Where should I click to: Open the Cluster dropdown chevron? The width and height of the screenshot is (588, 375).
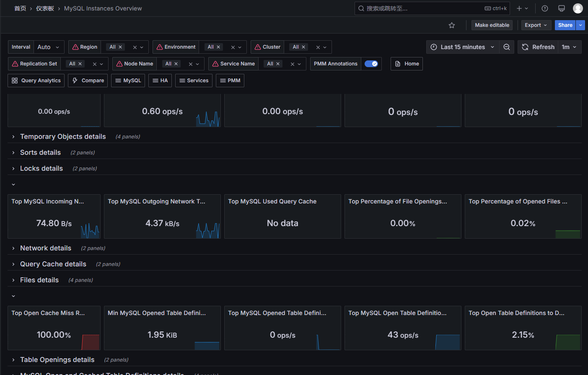click(x=325, y=47)
